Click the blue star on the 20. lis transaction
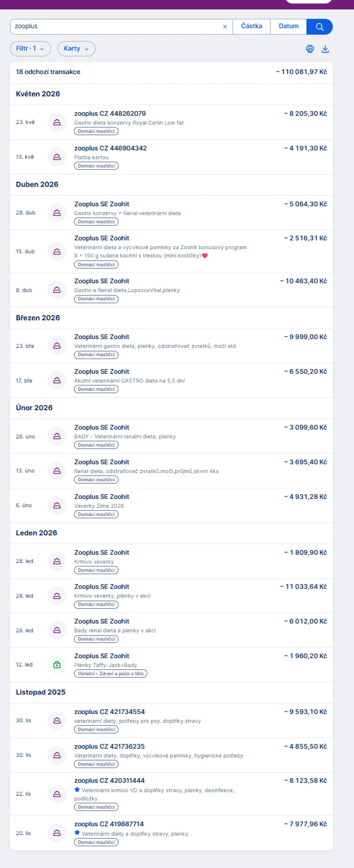354x868 pixels. coord(77,833)
